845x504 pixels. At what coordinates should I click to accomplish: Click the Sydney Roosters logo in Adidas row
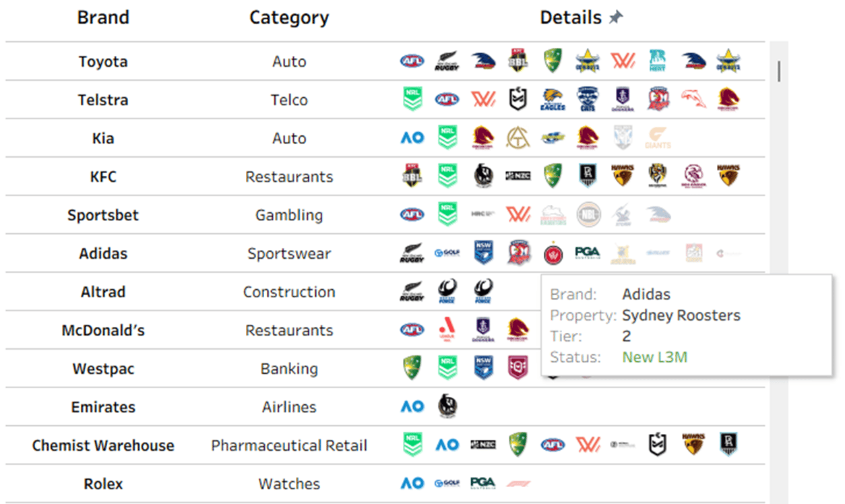click(518, 253)
